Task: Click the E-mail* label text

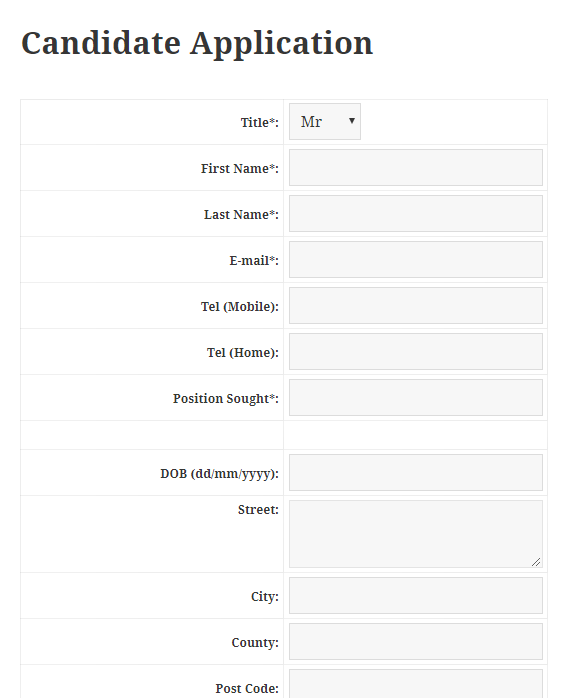Action: coord(254,260)
